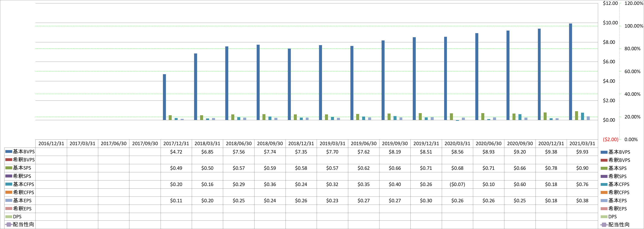
Task: Click the 配当性向 label in the left legend
Action: (x=23, y=225)
